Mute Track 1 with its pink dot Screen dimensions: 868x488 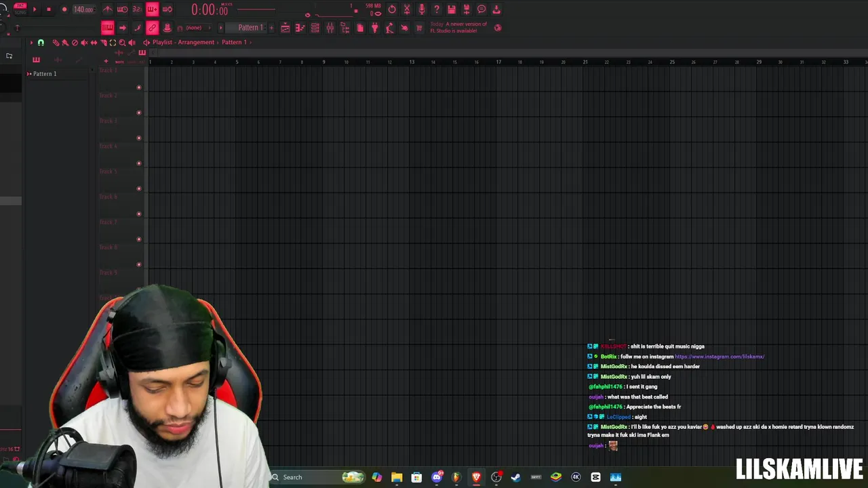pos(139,87)
